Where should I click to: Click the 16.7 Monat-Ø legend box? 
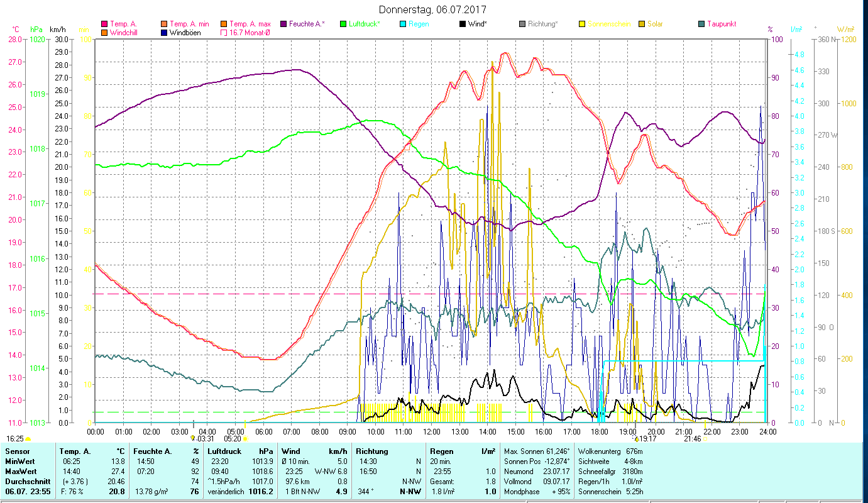[224, 33]
